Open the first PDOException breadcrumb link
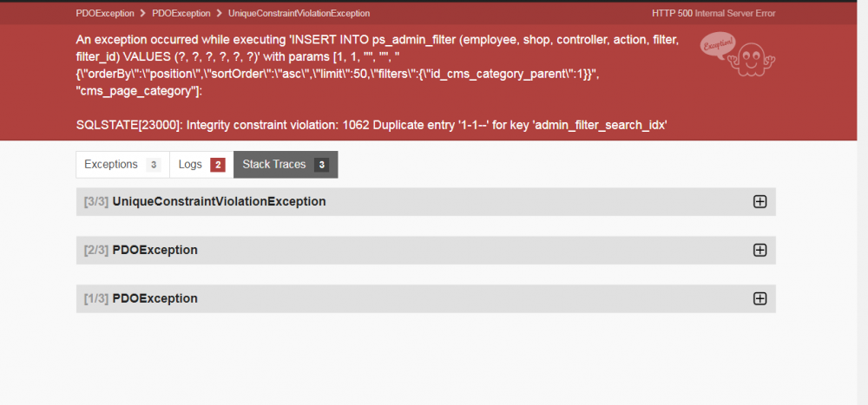 coord(103,14)
